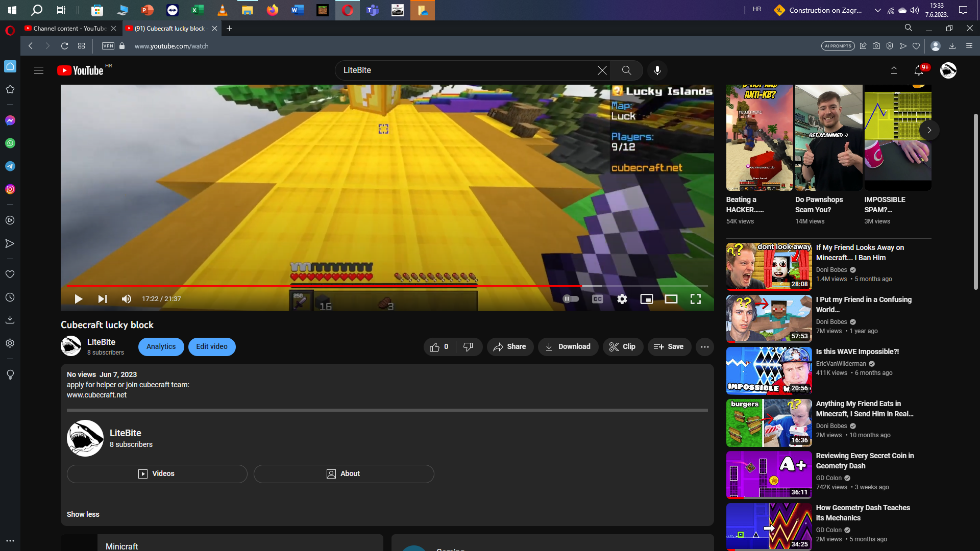980x551 pixels.
Task: Run search with magnifier button
Action: [626, 70]
